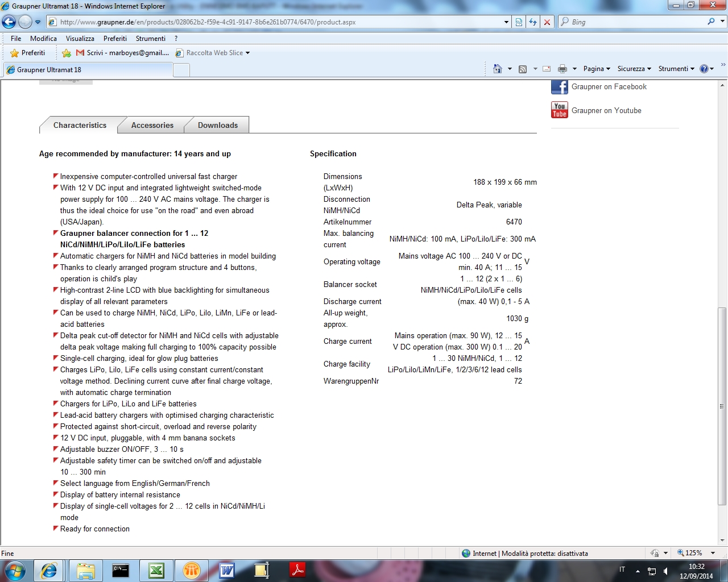Open the Visualizza menu
728x582 pixels.
coord(80,39)
